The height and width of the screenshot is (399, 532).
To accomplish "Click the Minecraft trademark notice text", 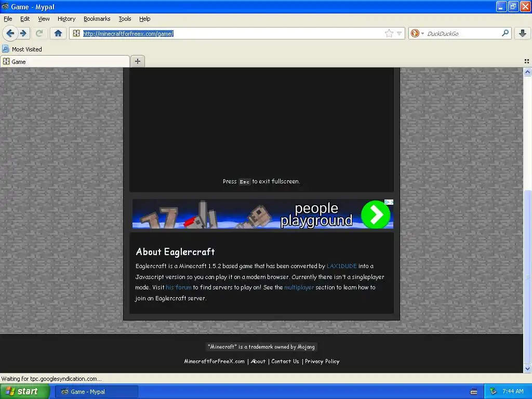I will point(261,347).
